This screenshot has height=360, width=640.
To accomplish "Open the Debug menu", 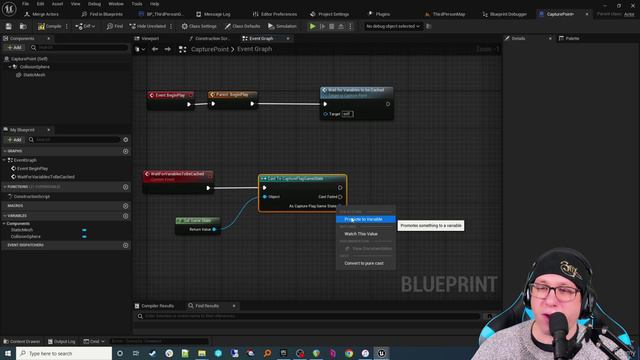I will 94,4.
